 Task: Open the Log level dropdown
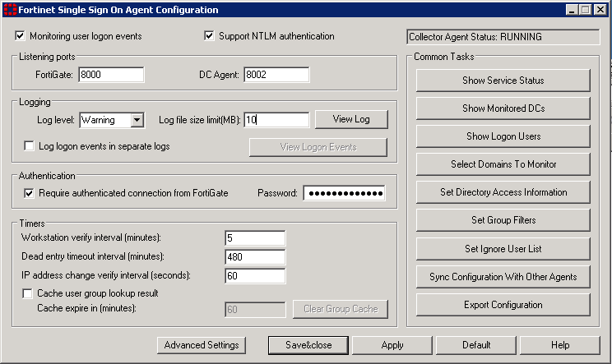point(137,120)
